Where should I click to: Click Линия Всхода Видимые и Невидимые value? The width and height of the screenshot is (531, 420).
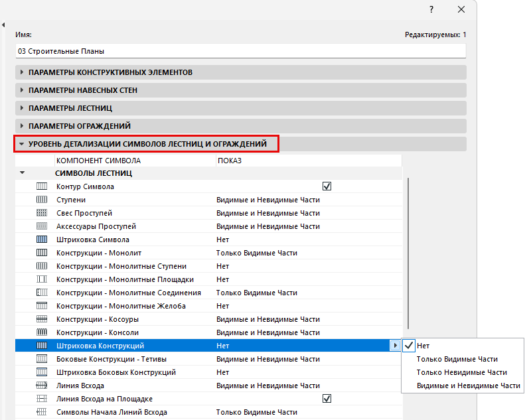pyautogui.click(x=268, y=385)
